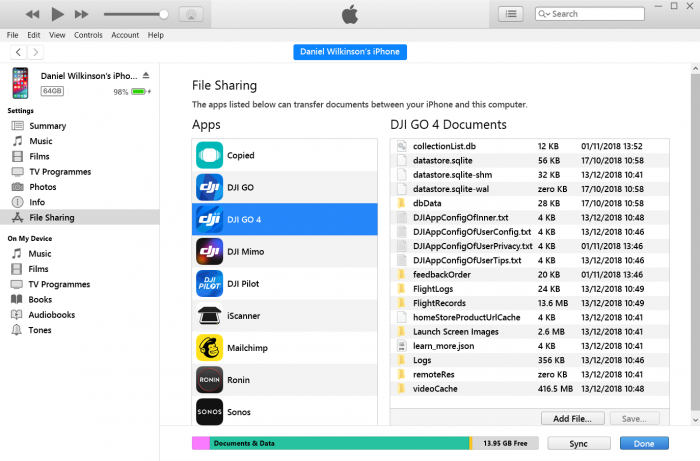Viewport: 700px width, 461px height.
Task: Open the View menu
Action: [x=57, y=35]
